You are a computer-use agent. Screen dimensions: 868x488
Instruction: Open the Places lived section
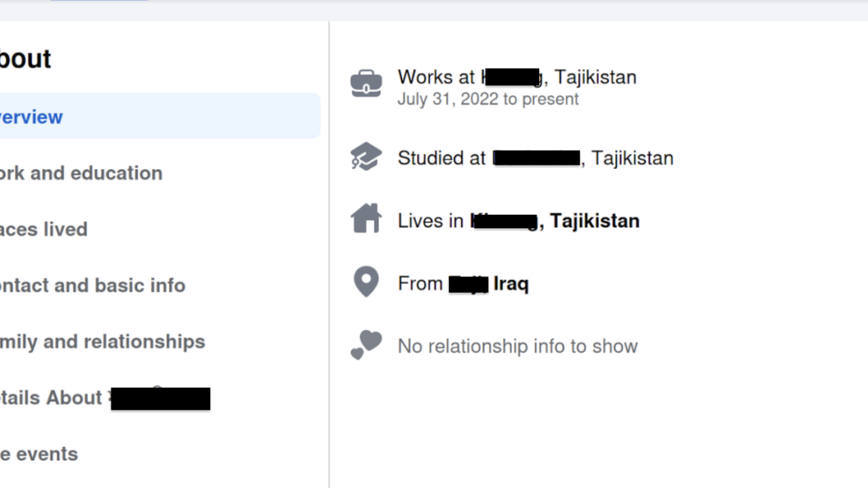tap(44, 229)
